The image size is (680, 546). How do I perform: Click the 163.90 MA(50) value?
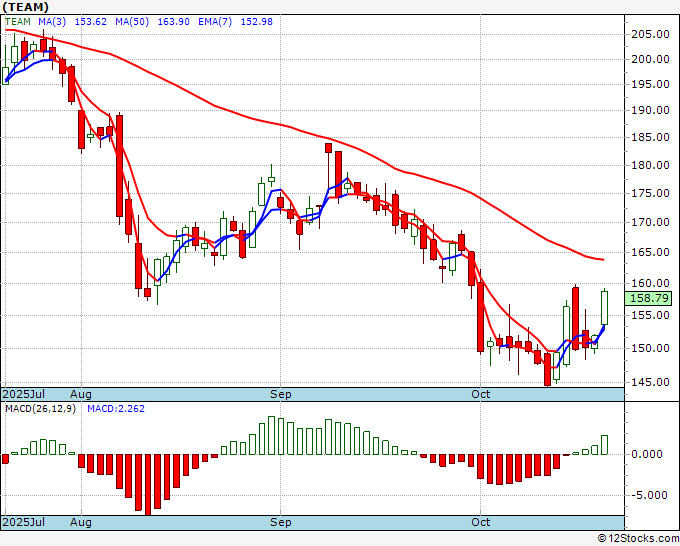(173, 22)
